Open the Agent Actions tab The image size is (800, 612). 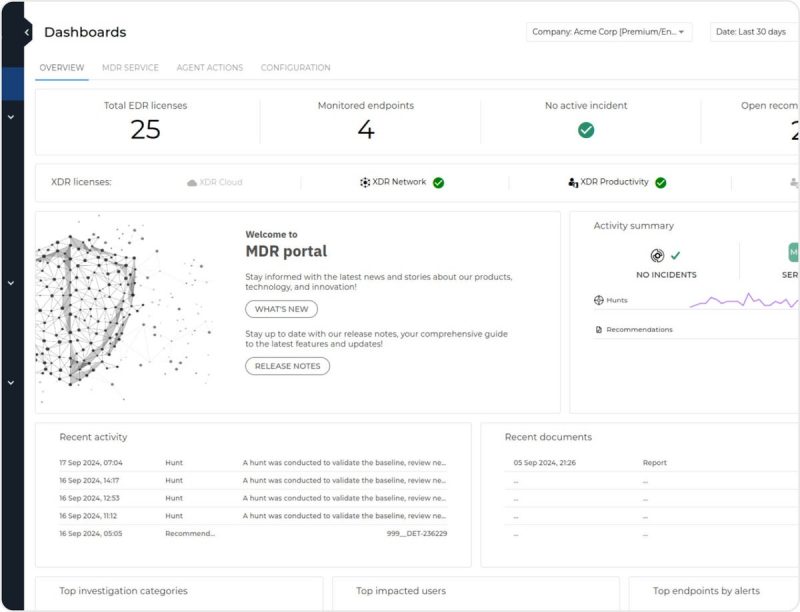[x=210, y=68]
